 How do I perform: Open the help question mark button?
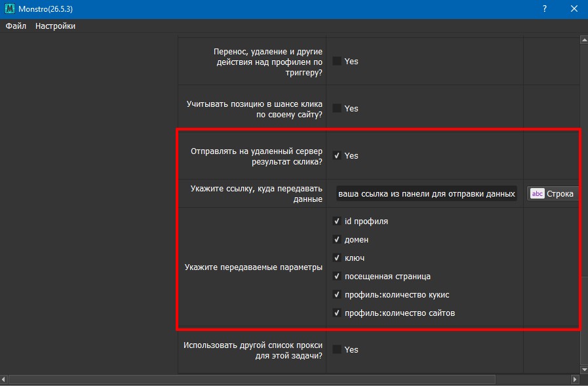tap(545, 9)
